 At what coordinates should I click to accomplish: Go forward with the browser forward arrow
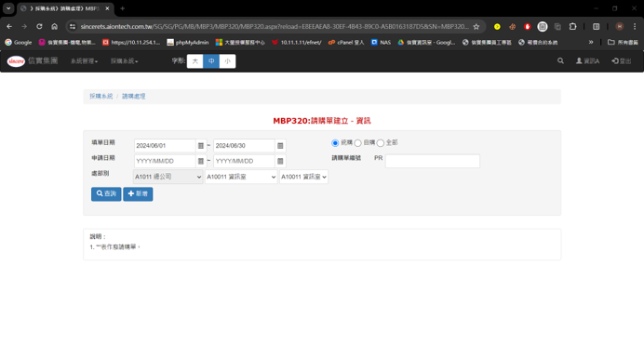click(x=24, y=26)
